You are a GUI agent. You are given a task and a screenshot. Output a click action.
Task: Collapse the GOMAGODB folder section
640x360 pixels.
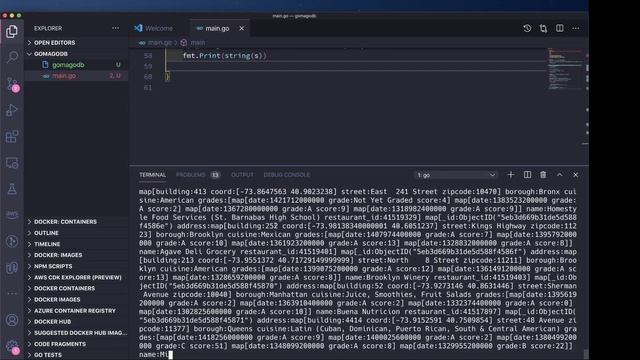coord(76,54)
